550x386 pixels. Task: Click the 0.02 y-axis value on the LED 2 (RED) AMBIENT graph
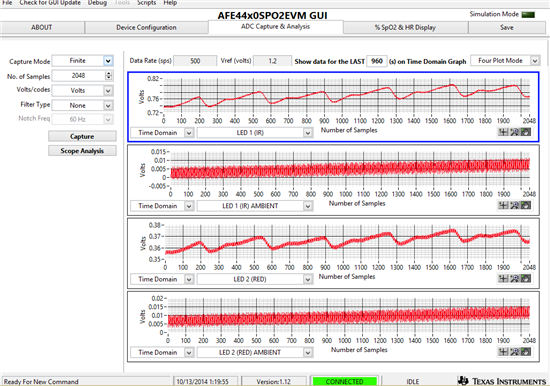[157, 298]
